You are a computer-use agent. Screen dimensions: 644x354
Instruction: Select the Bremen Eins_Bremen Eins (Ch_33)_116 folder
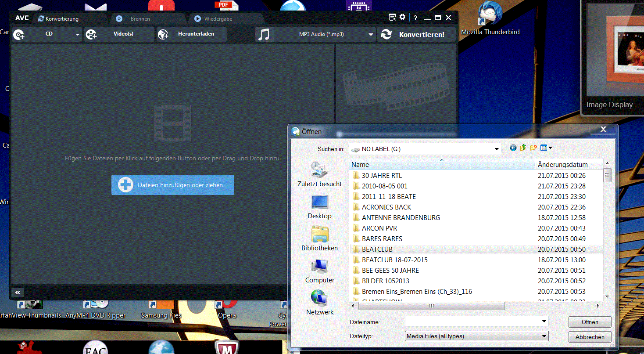417,292
